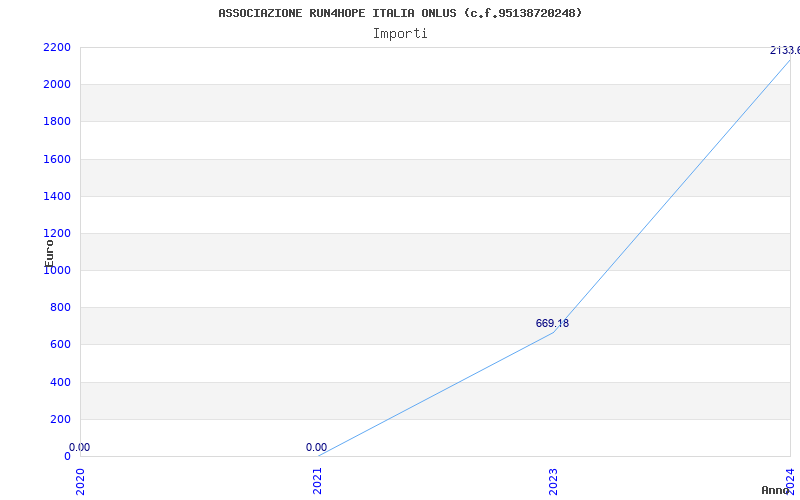Click the 1200 y-axis tick label
The image size is (800, 500).
pyautogui.click(x=57, y=234)
